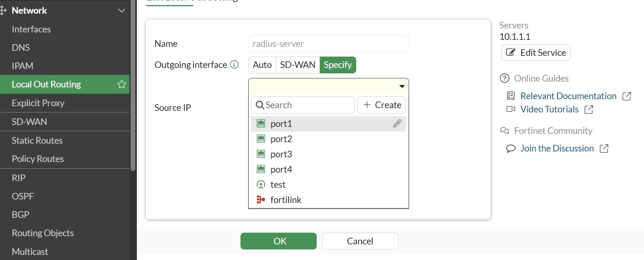644x260 pixels.
Task: Show Outgoing interface info tooltip icon
Action: (x=234, y=64)
